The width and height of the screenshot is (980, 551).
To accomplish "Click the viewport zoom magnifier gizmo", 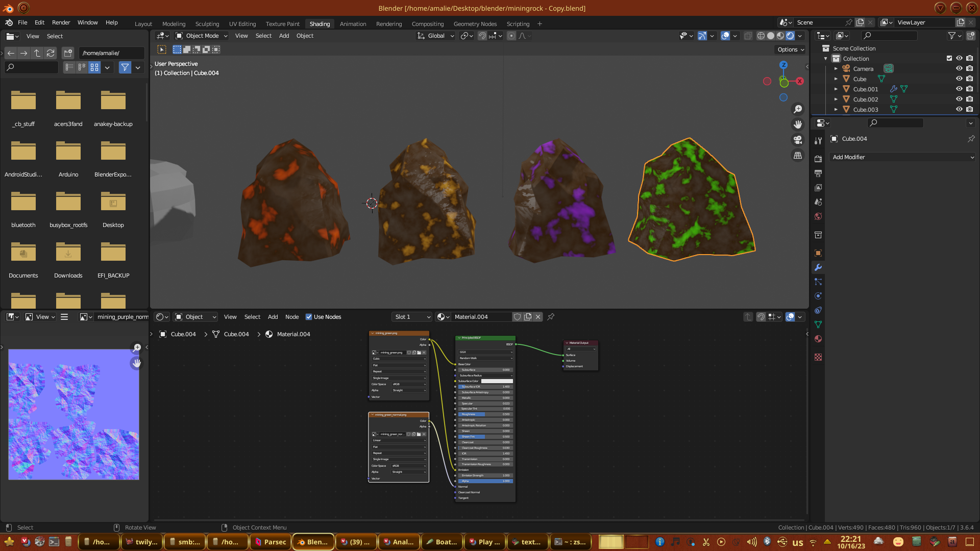I will [x=798, y=109].
